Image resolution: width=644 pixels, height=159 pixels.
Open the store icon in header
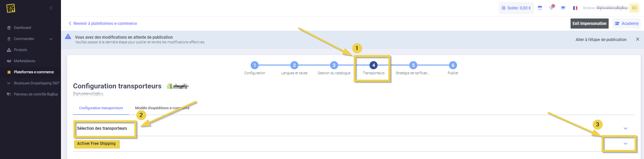[540, 8]
